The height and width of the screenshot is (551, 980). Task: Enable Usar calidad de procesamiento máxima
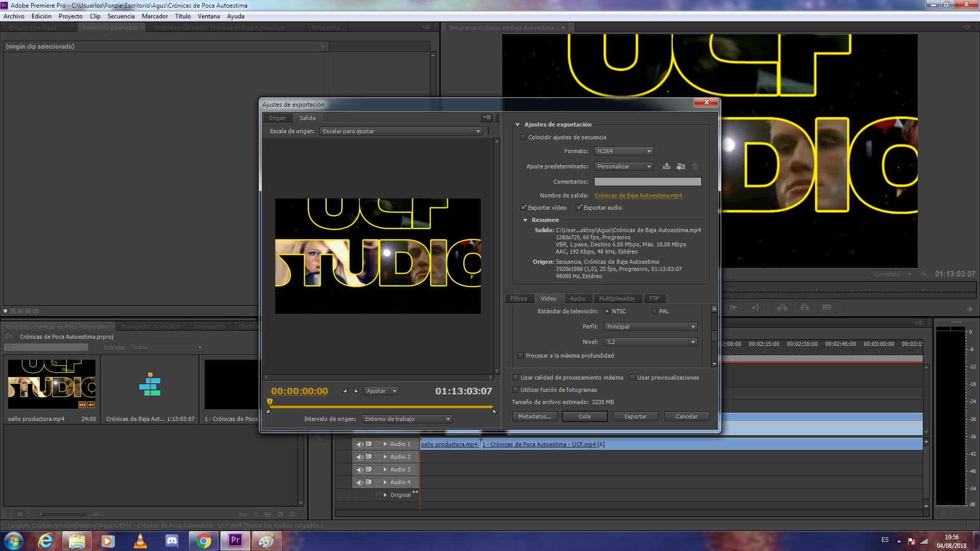(516, 378)
